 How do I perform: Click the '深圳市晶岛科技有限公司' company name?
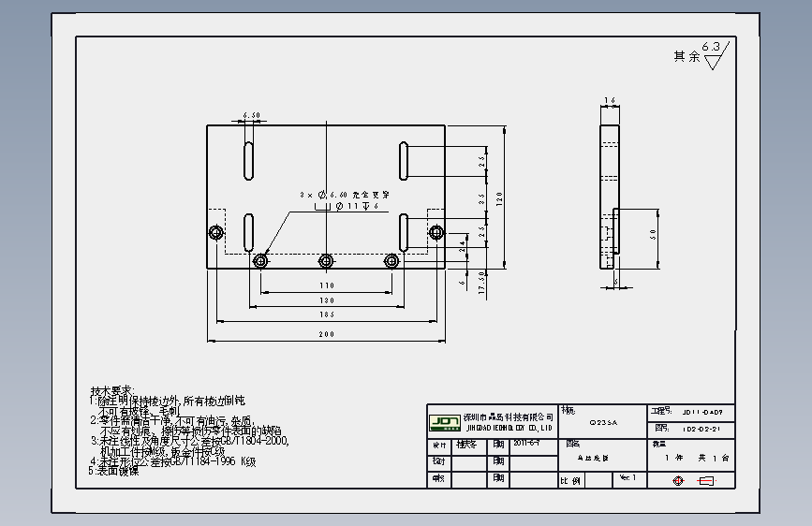click(508, 416)
